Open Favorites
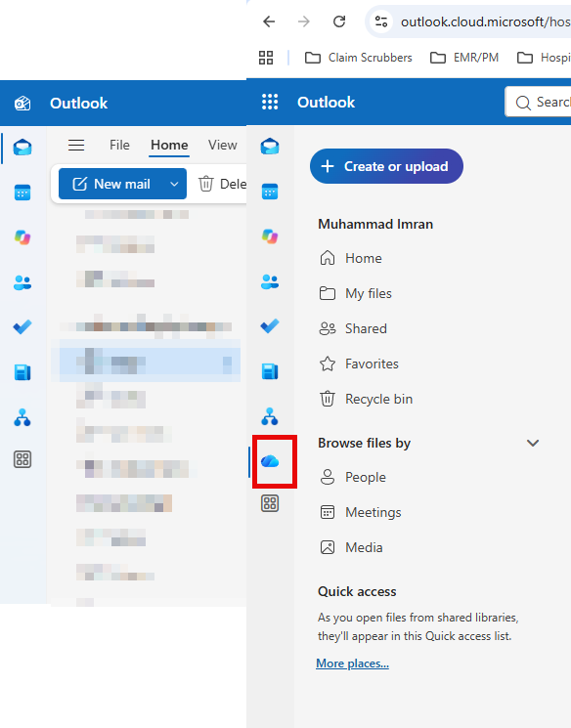Image resolution: width=571 pixels, height=728 pixels. tap(359, 364)
